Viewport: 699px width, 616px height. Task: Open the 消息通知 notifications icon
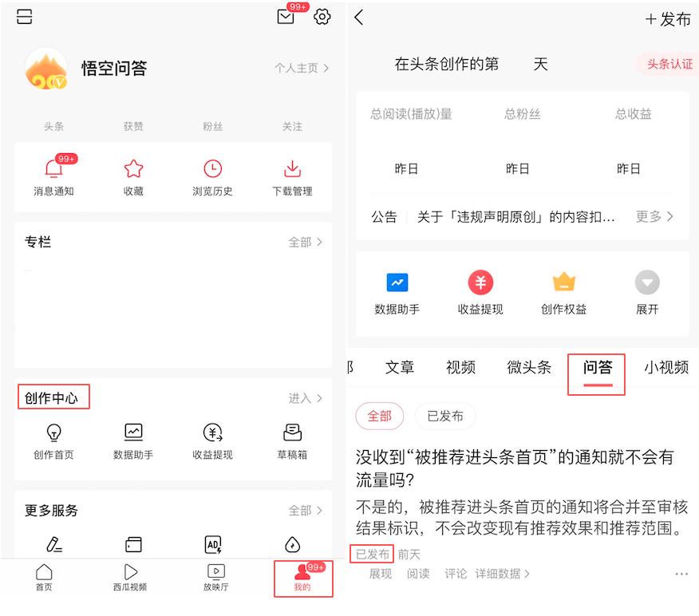(x=53, y=168)
